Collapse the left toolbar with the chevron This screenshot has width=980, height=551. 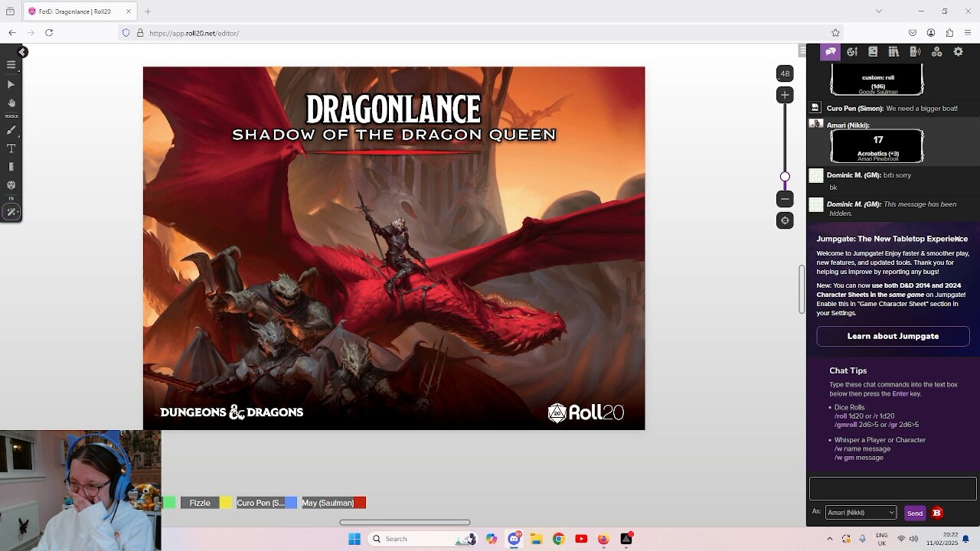click(22, 52)
